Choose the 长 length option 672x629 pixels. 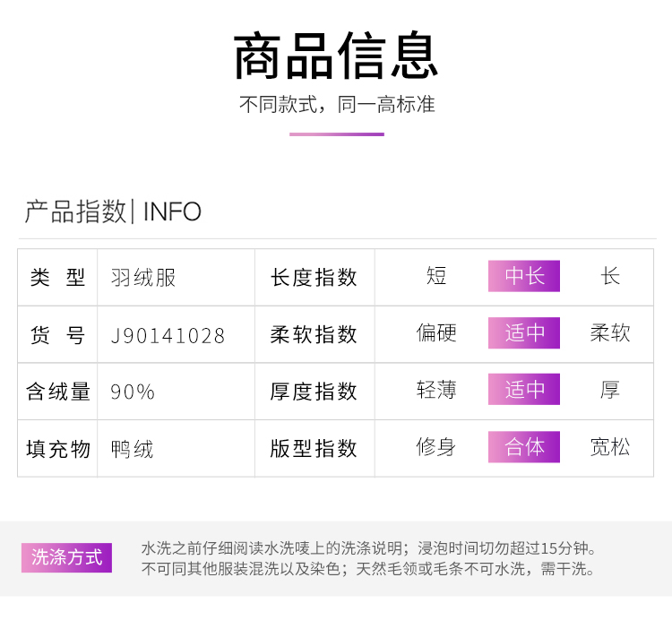[610, 276]
